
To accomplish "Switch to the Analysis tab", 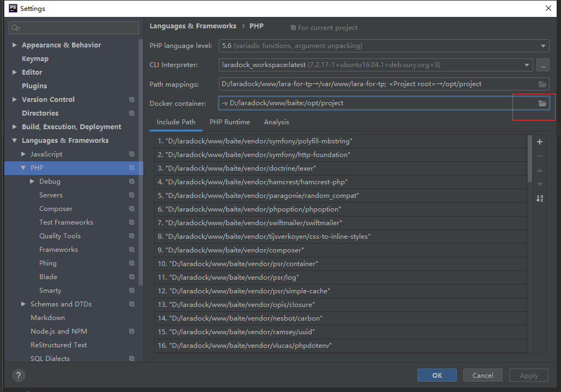I will coord(277,122).
